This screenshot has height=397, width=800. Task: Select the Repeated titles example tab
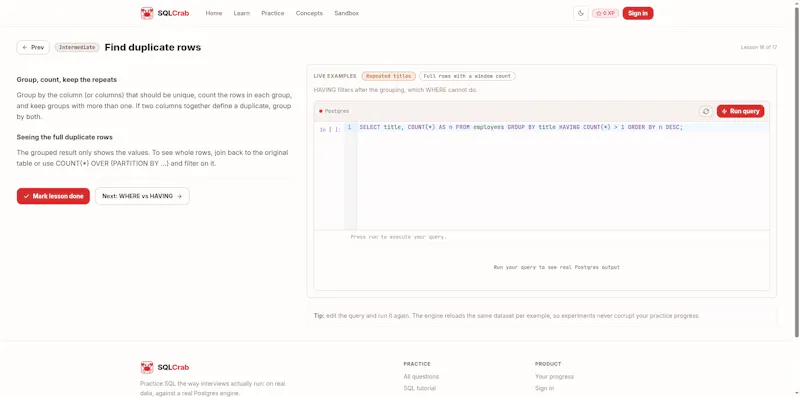click(389, 76)
